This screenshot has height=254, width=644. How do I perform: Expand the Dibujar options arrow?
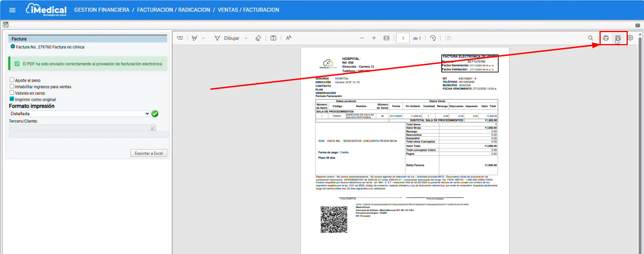coord(246,38)
